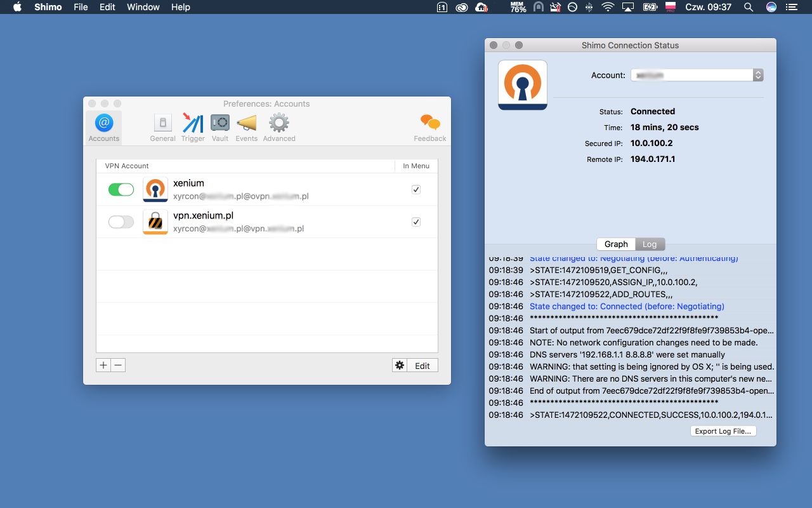Open the Trigger preferences pane
The image size is (812, 508).
coord(193,128)
